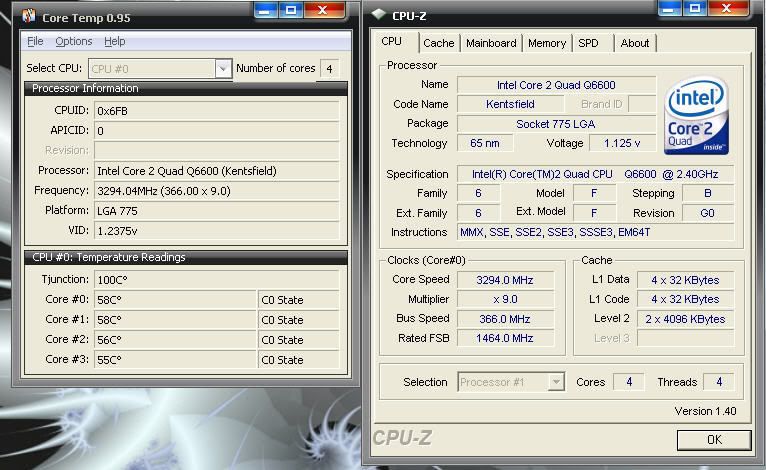Maximize the Core Temp window
766x470 pixels.
point(291,10)
